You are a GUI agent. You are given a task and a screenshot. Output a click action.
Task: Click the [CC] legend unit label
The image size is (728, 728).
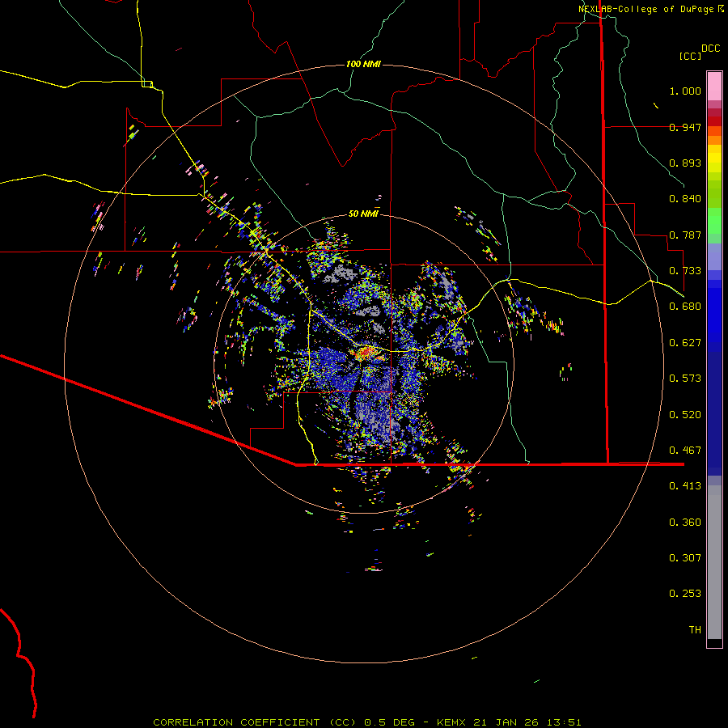coord(690,56)
